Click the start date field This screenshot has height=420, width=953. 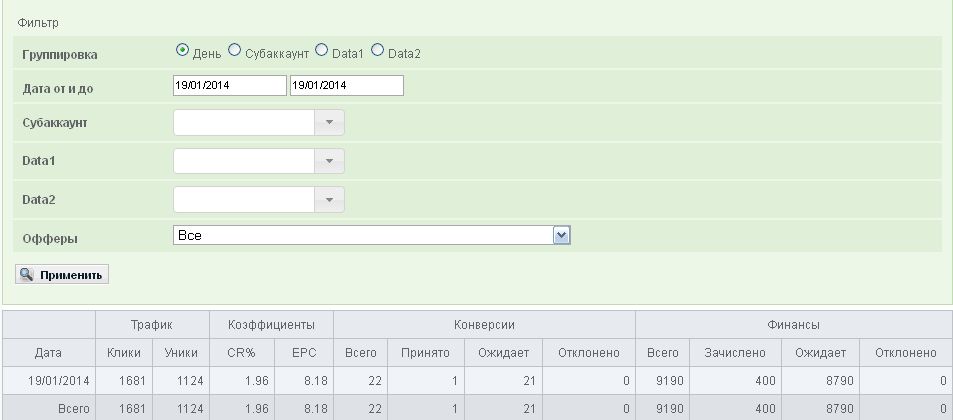pyautogui.click(x=229, y=86)
